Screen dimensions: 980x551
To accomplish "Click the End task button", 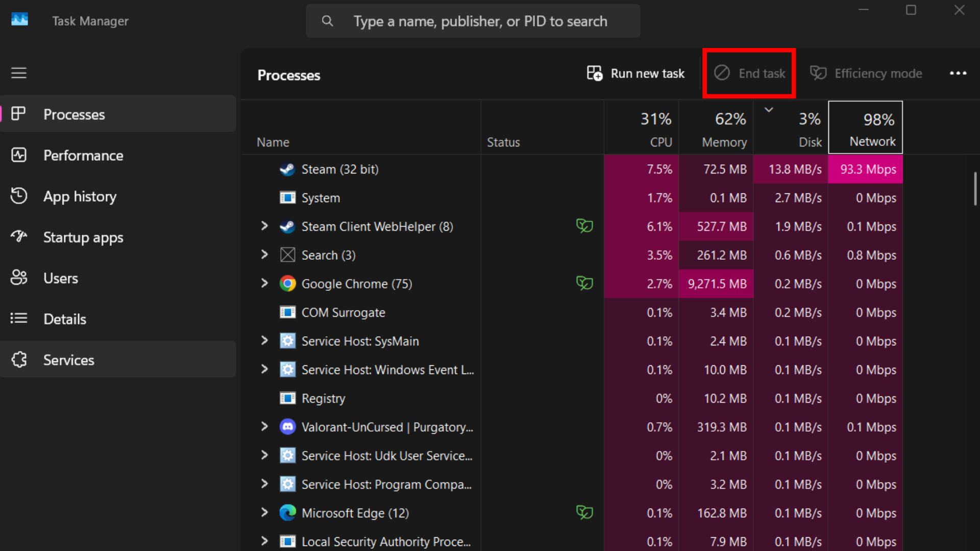I will pos(749,73).
